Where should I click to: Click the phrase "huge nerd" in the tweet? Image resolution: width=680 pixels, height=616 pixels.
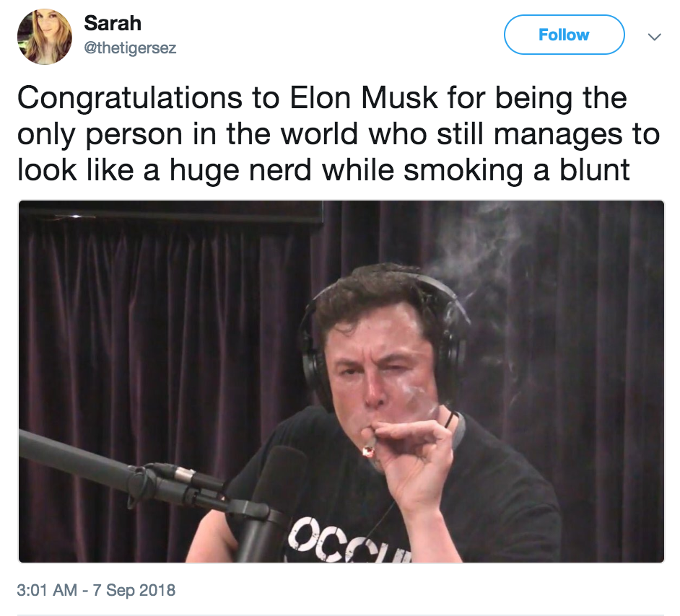coord(240,170)
